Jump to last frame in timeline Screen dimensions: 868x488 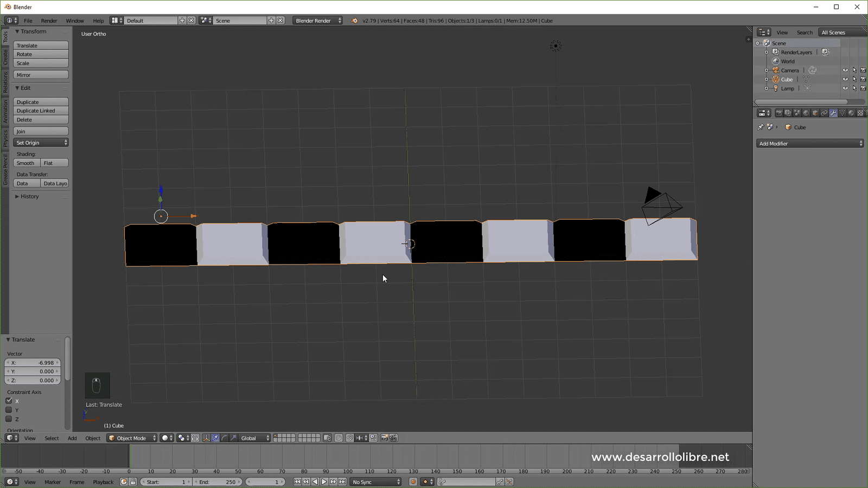point(342,482)
